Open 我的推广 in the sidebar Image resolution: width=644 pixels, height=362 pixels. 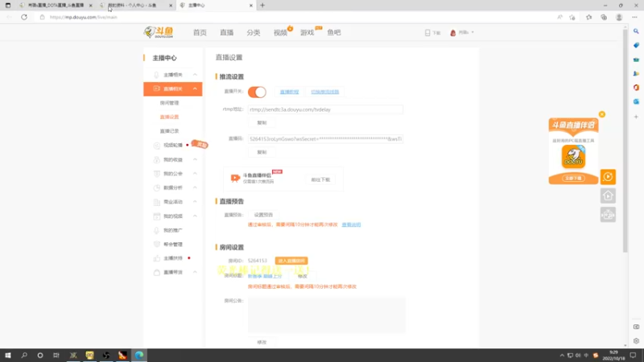click(x=173, y=230)
